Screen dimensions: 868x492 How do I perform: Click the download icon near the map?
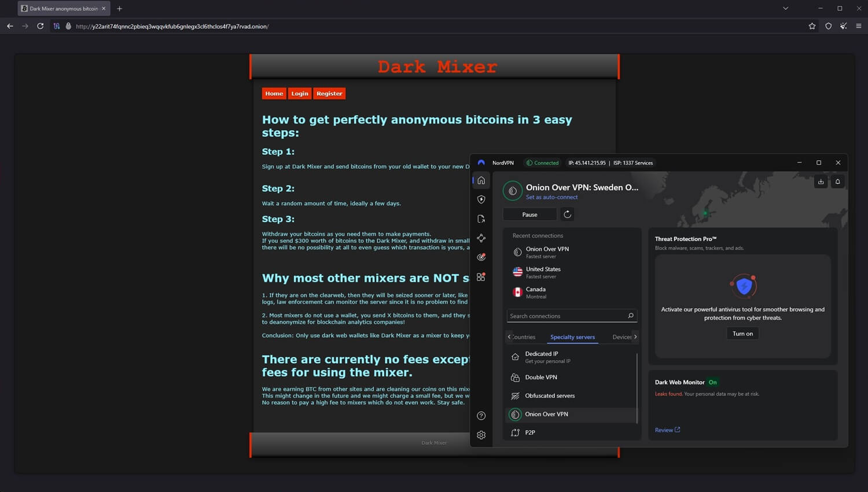click(x=821, y=182)
